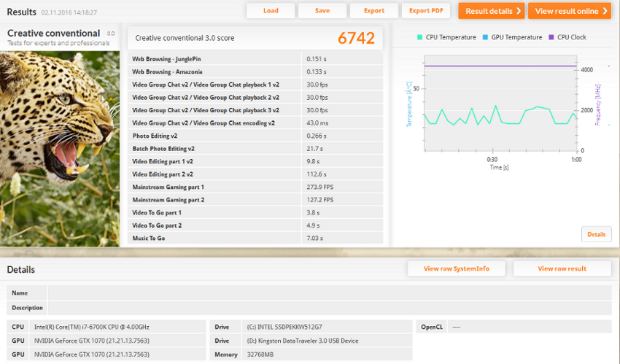Click the CPU Clock legend swatch

click(x=551, y=37)
